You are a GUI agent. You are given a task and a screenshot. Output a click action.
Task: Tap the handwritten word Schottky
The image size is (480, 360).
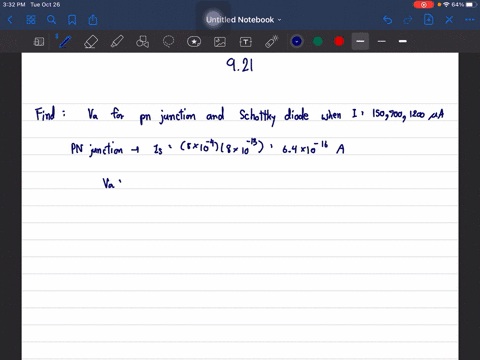click(258, 117)
